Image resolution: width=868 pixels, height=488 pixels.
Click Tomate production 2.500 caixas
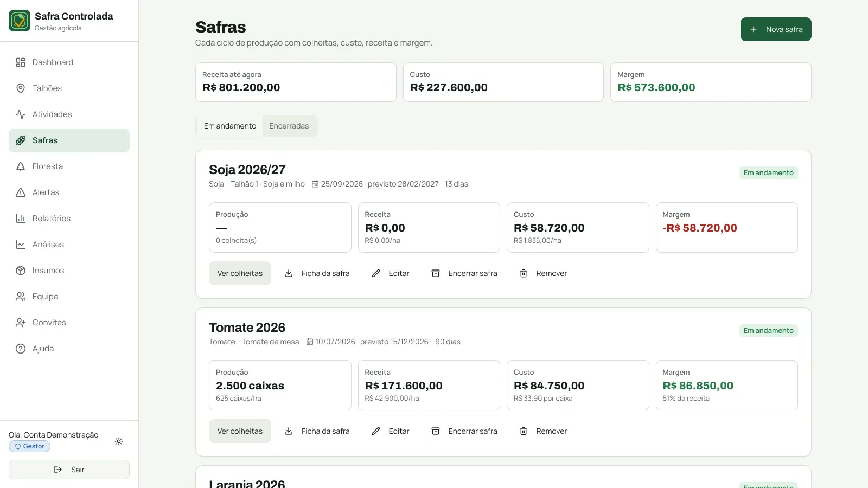pos(250,386)
